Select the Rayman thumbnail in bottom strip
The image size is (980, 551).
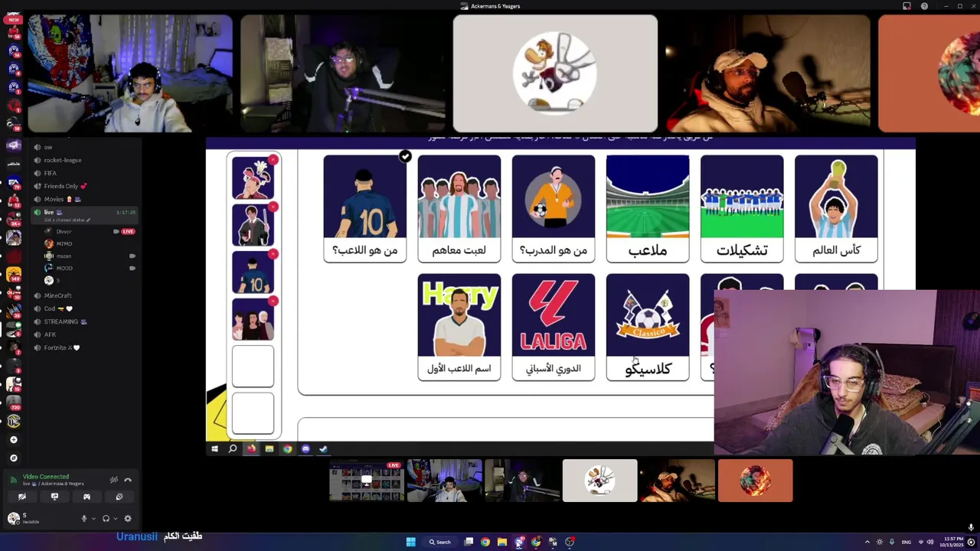tap(599, 481)
